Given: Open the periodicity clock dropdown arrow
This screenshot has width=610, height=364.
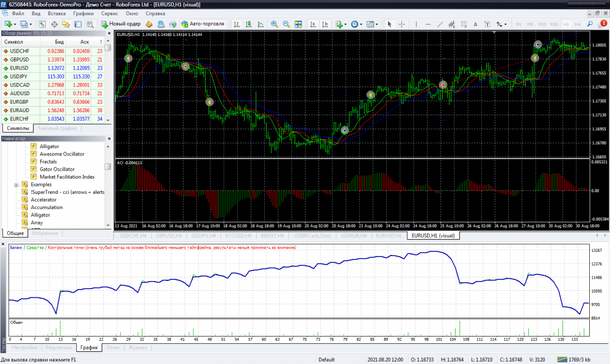Looking at the screenshot, I should (x=361, y=24).
